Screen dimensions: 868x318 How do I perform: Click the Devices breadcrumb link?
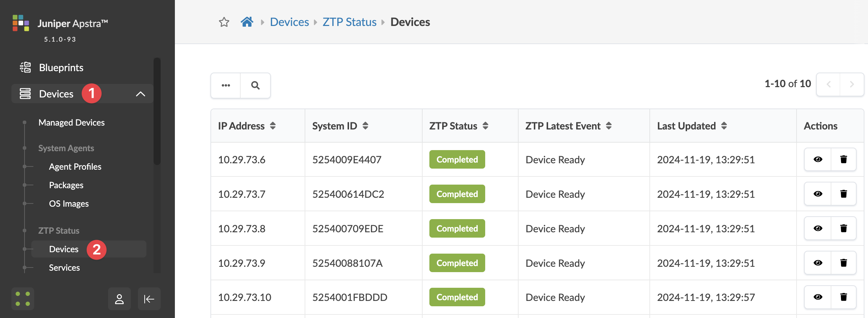(289, 22)
